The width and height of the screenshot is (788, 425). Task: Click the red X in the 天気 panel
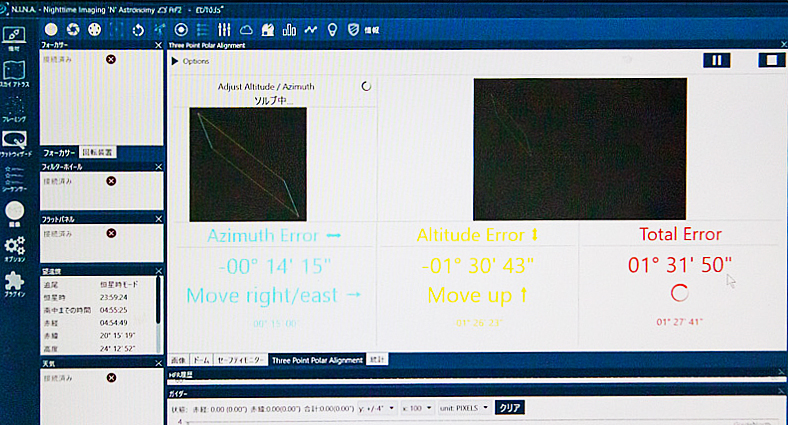pyautogui.click(x=112, y=378)
